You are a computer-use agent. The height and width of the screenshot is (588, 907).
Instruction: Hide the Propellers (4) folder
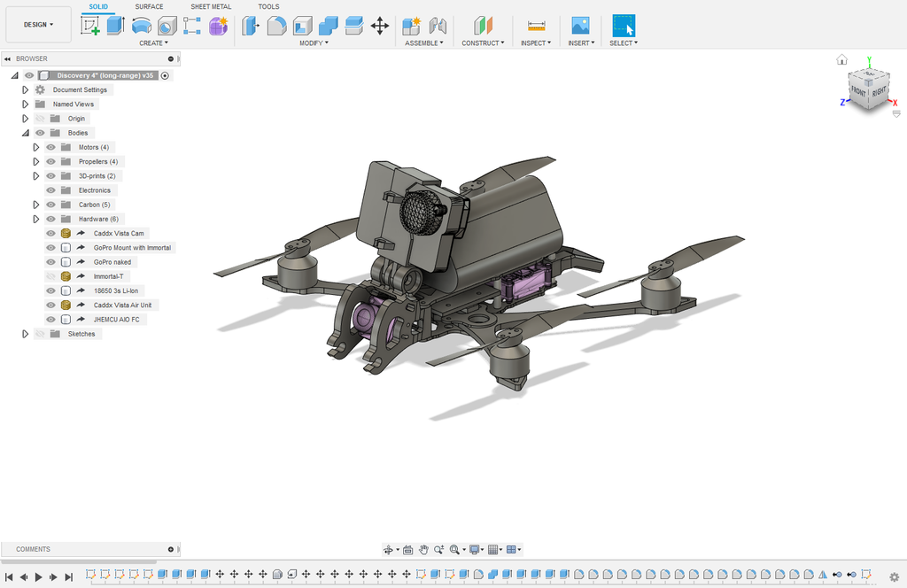click(50, 162)
